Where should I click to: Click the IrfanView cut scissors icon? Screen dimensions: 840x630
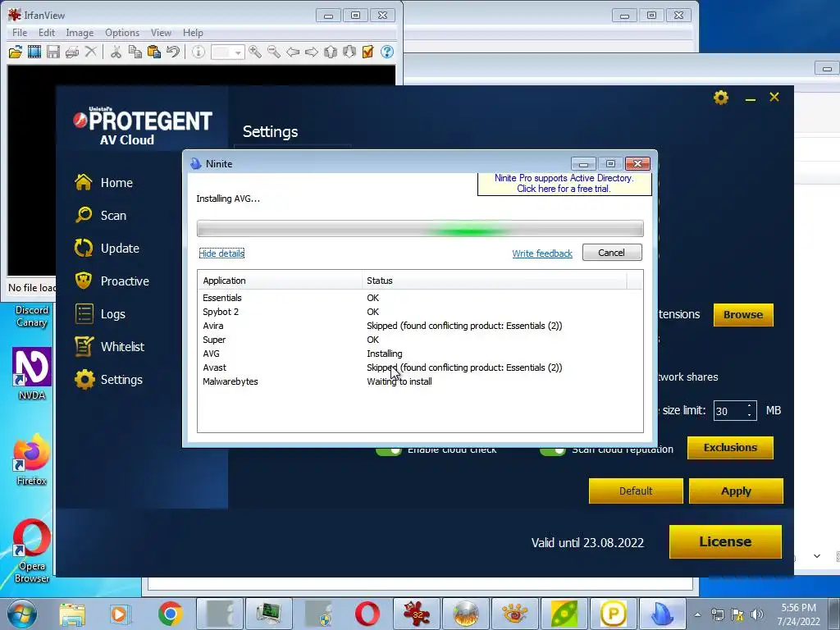[116, 52]
